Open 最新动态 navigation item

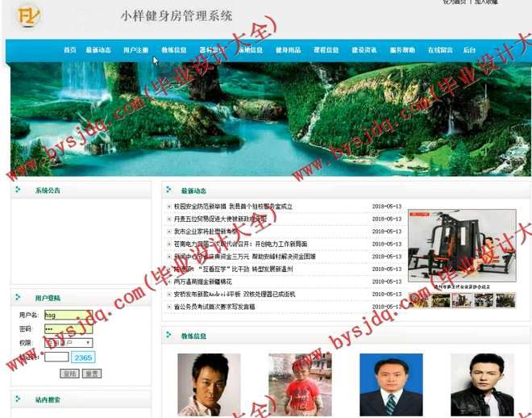tap(98, 50)
